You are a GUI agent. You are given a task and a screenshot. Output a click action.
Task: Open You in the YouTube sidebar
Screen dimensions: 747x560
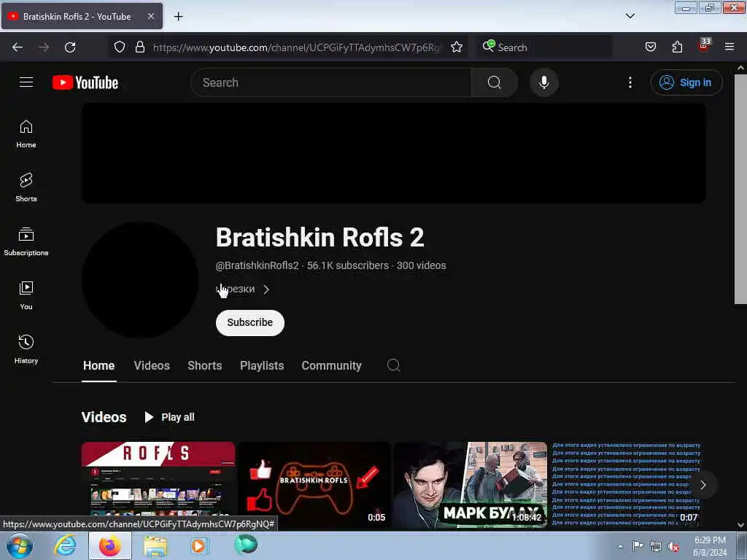(x=26, y=296)
